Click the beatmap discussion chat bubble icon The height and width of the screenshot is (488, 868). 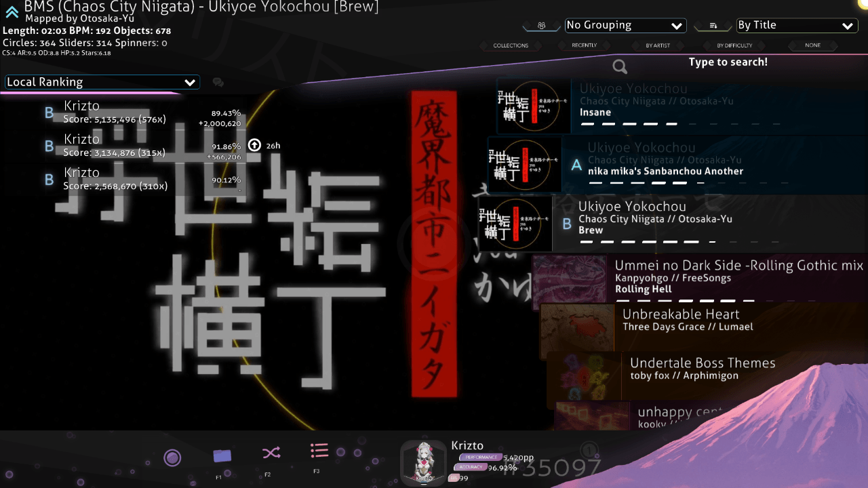coord(218,83)
